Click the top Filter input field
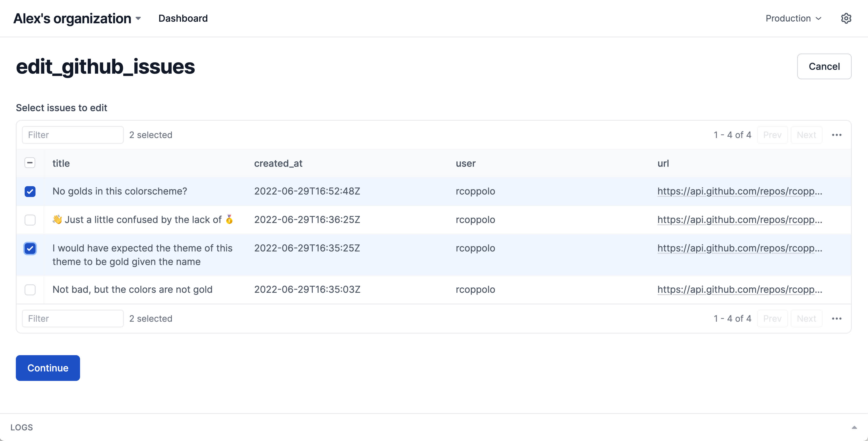Screen dimensions: 868x441 click(72, 135)
